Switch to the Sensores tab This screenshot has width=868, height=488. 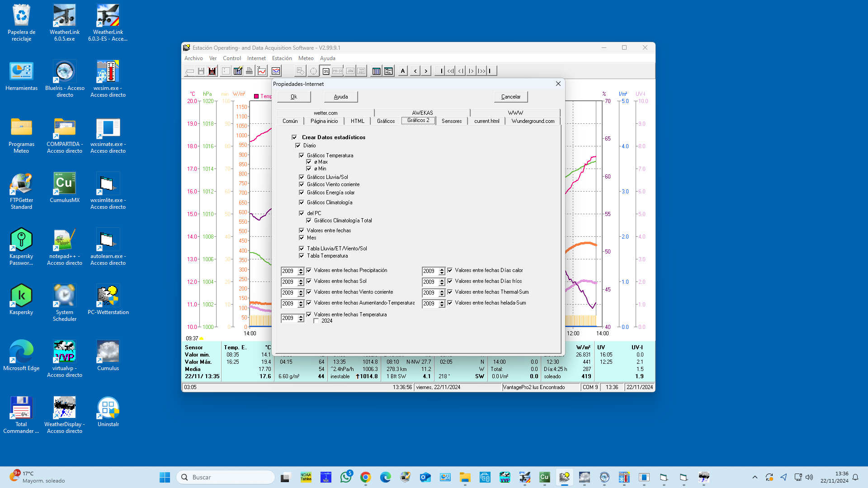451,121
